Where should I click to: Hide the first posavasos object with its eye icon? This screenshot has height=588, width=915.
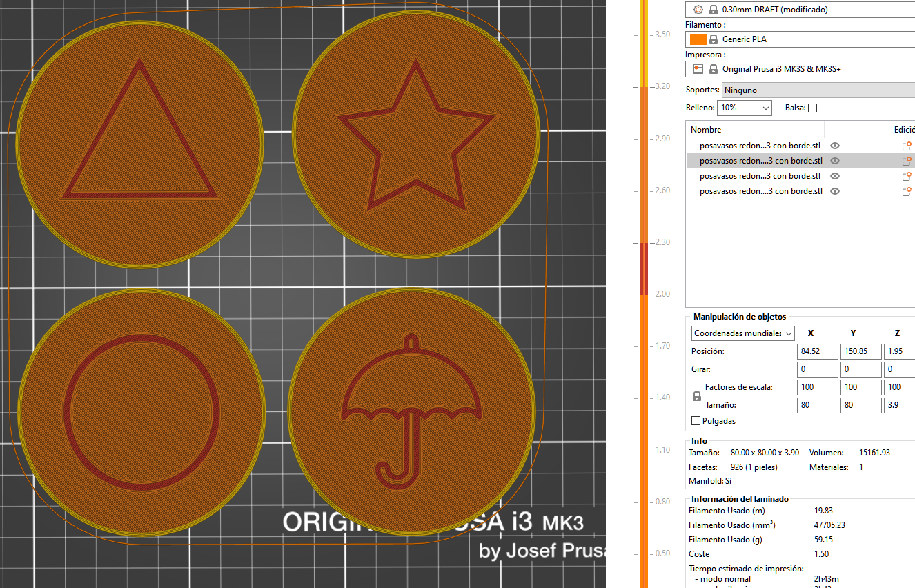[835, 146]
